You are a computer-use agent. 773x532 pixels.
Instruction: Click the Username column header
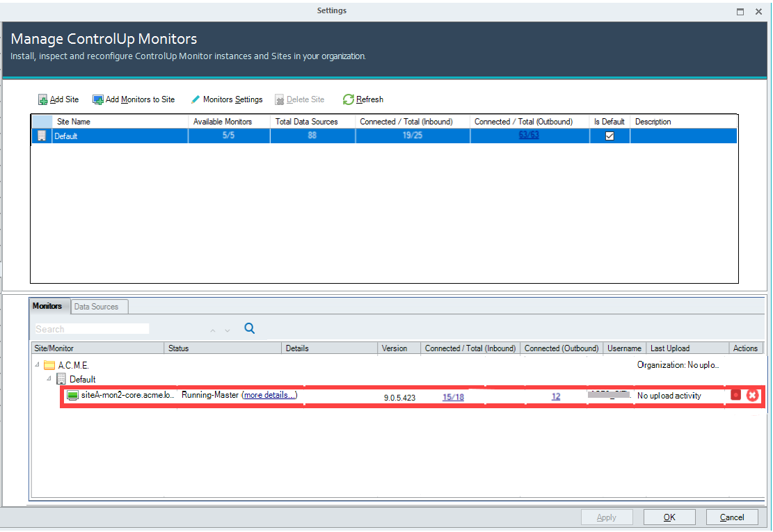tap(625, 348)
